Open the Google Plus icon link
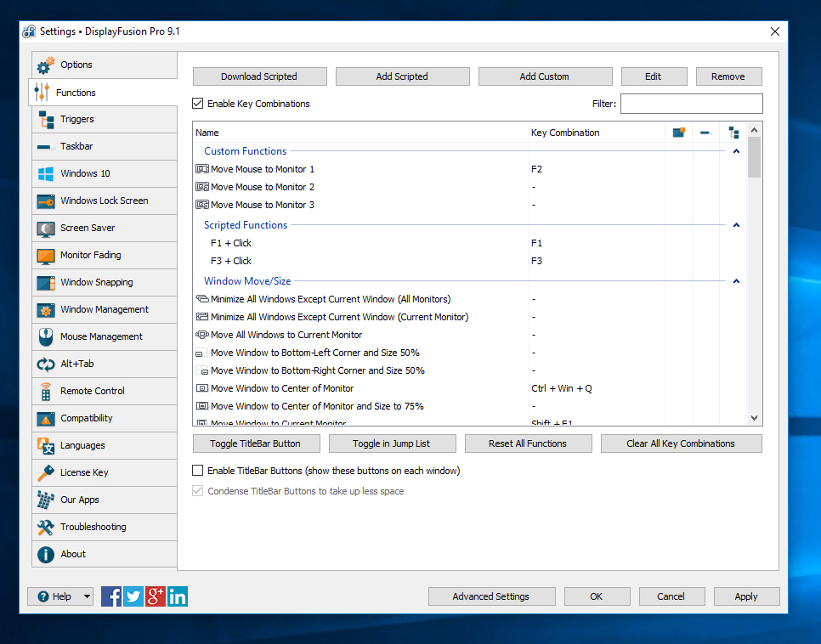This screenshot has height=644, width=821. click(x=156, y=596)
